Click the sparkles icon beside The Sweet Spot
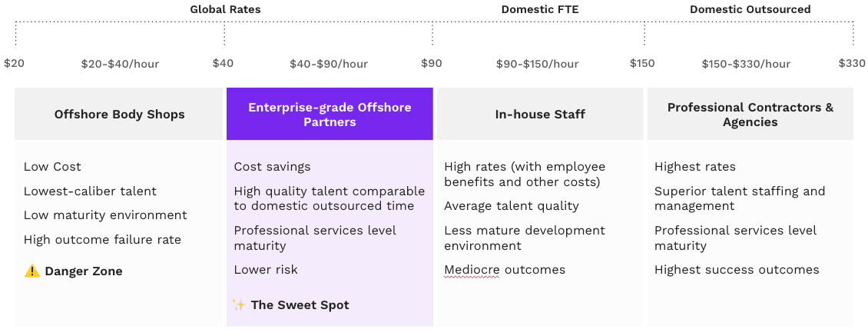Viewport: 868px width, 336px height. [x=239, y=304]
